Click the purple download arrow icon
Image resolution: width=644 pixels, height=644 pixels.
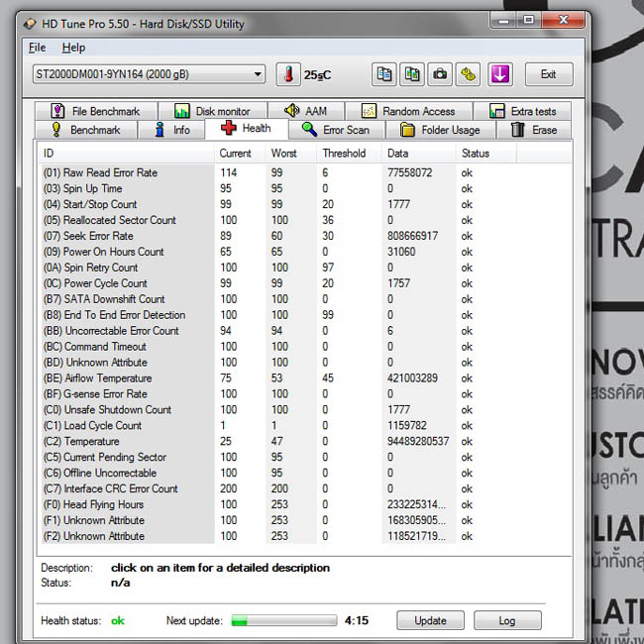coord(499,74)
